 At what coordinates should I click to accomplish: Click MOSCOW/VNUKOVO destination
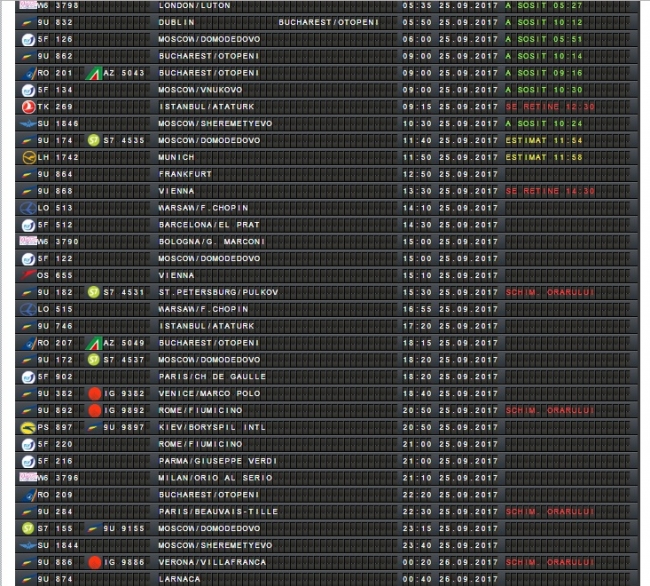tap(200, 90)
